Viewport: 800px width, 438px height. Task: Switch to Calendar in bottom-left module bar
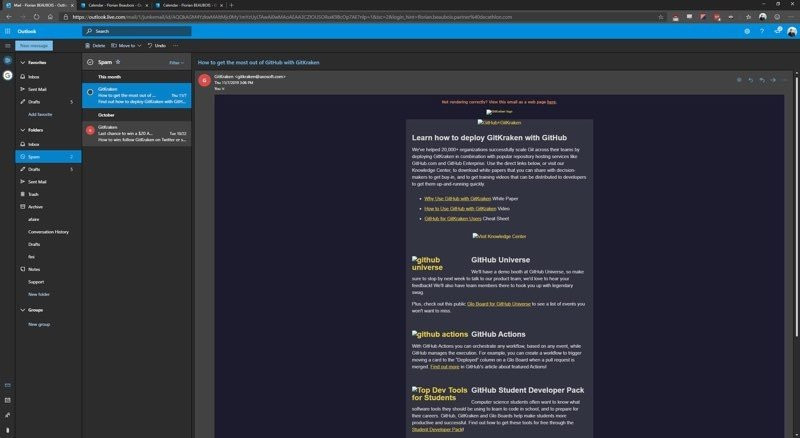[x=8, y=400]
